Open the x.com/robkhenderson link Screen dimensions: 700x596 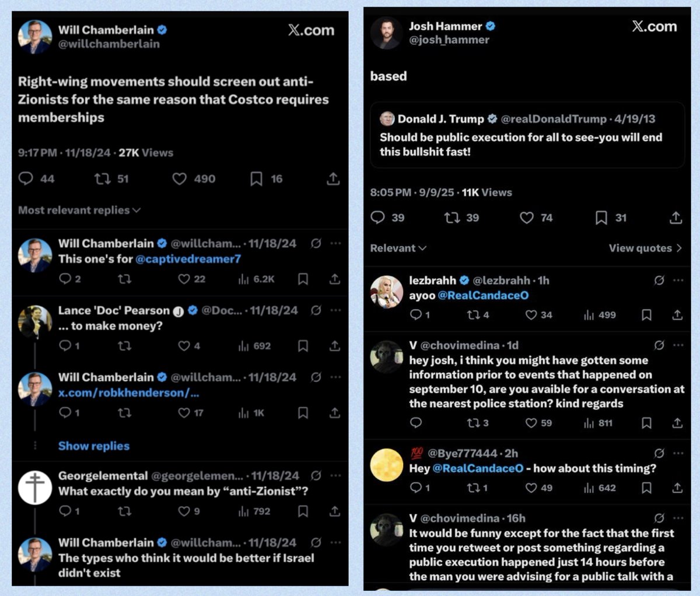128,393
